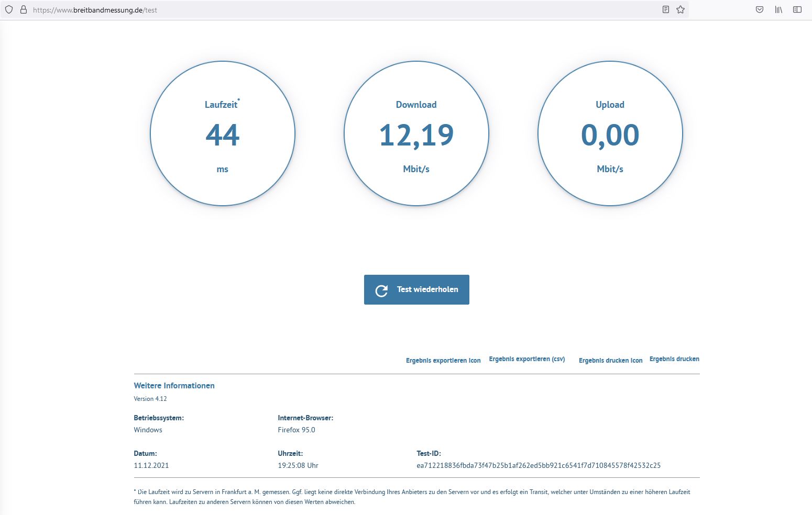The width and height of the screenshot is (812, 515).
Task: Click the Laufzeit 44 ms result circle
Action: click(x=223, y=134)
